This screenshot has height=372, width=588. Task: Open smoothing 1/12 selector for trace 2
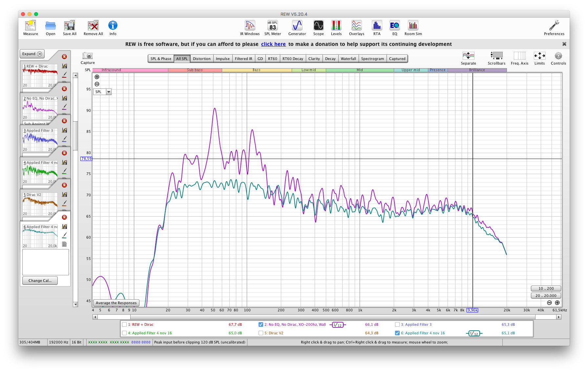tap(338, 325)
